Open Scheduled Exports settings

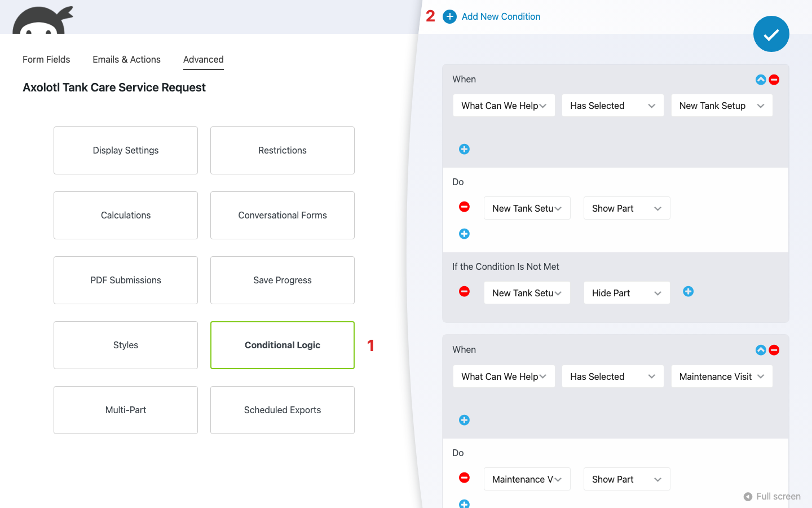tap(283, 410)
